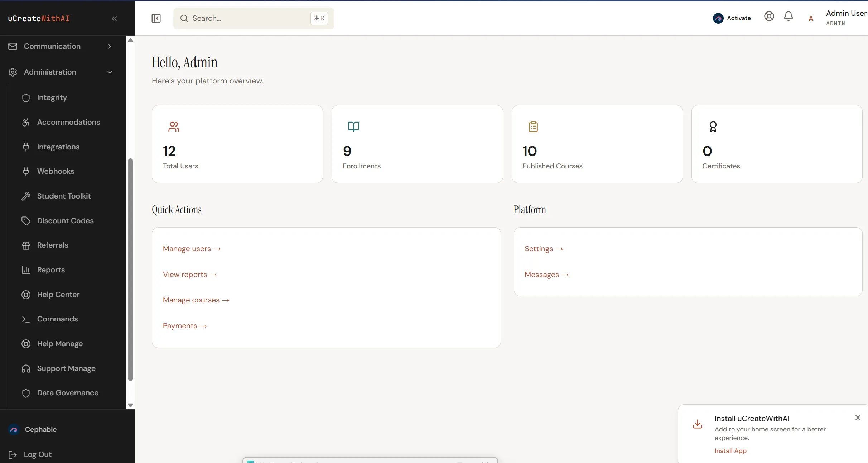Screen dimensions: 868x463
Task: Expand the Communication section
Action: [x=52, y=46]
